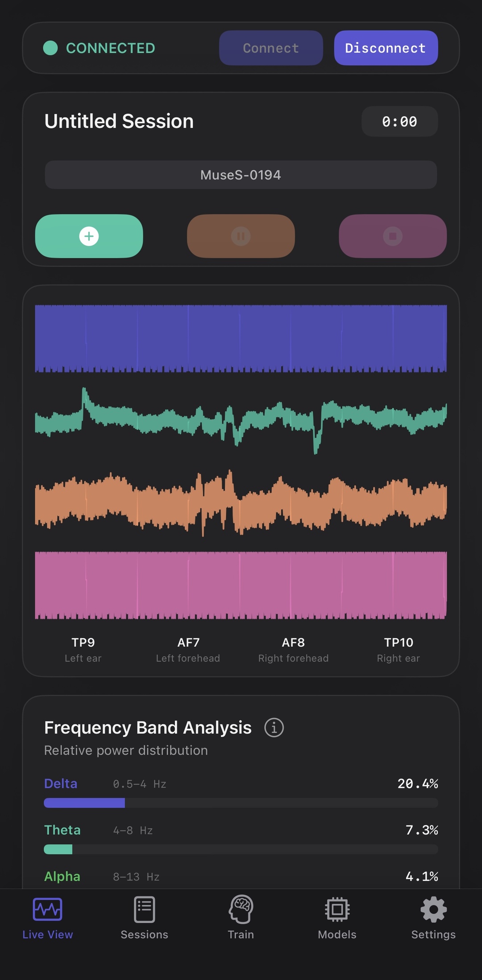Select the AF7 Left forehead channel label

tap(188, 649)
